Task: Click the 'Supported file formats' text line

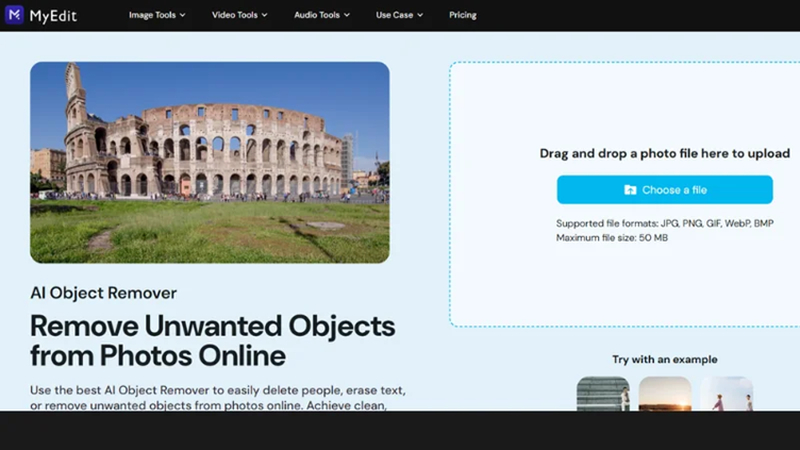Action: [665, 223]
